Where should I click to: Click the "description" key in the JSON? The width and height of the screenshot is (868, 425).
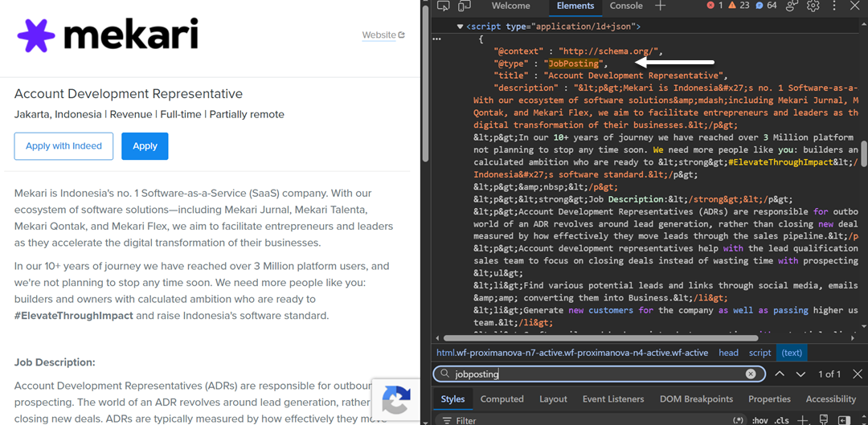(526, 88)
